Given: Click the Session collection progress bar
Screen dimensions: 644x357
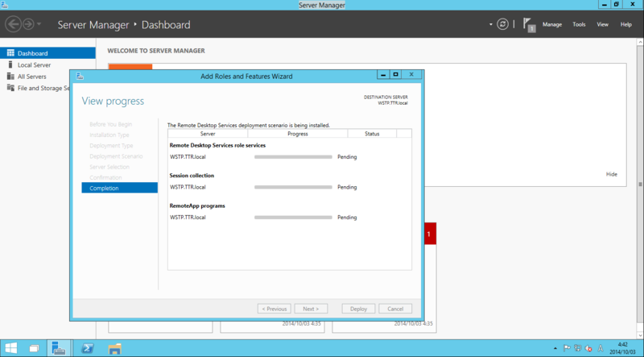Looking at the screenshot, I should coord(293,187).
